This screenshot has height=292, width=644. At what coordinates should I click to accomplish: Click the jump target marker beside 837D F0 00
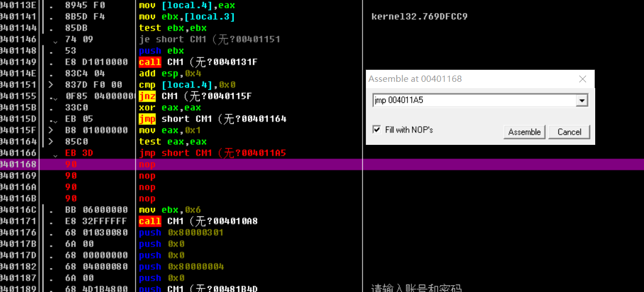51,85
